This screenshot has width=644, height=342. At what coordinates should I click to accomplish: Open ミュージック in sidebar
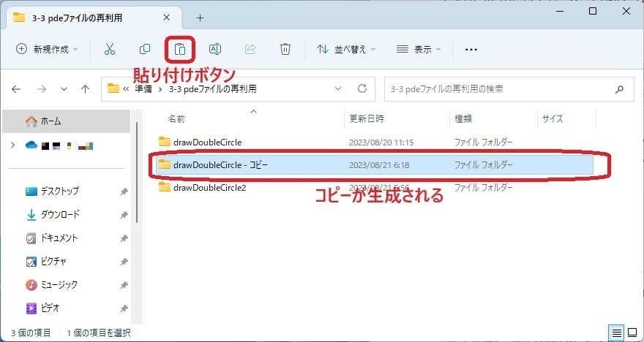[x=59, y=284]
